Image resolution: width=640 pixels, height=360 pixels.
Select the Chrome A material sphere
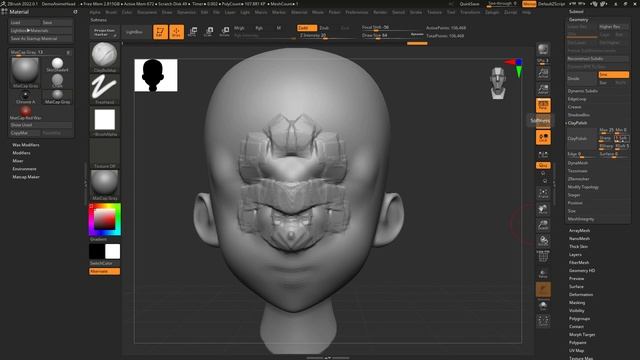click(25, 97)
